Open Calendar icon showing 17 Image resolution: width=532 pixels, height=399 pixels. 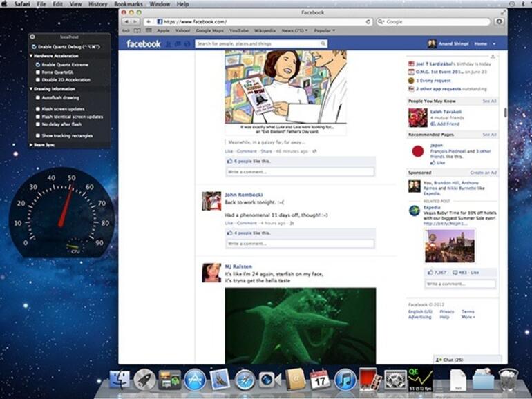click(320, 380)
